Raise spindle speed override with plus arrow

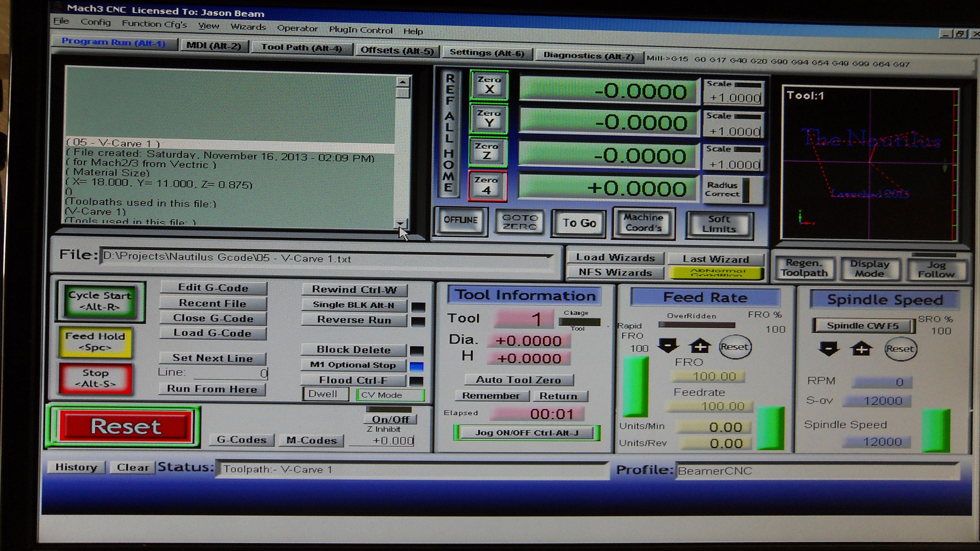(x=861, y=349)
